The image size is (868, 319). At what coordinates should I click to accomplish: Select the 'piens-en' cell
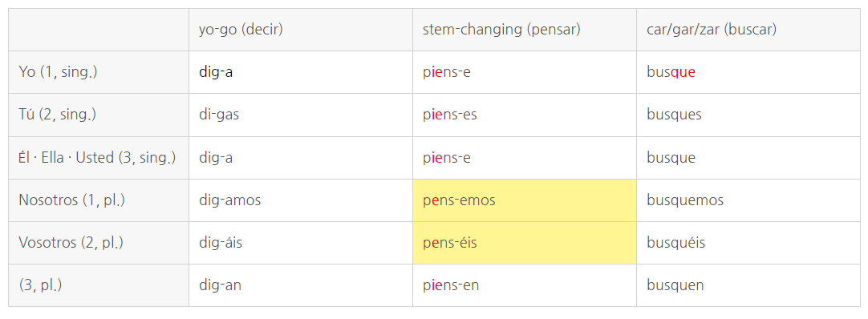[524, 285]
